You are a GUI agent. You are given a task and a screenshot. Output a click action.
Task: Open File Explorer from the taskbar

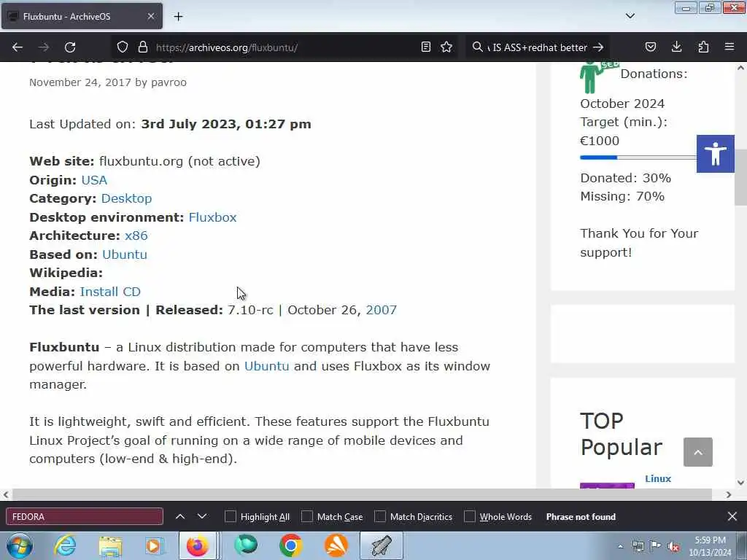pos(111,545)
